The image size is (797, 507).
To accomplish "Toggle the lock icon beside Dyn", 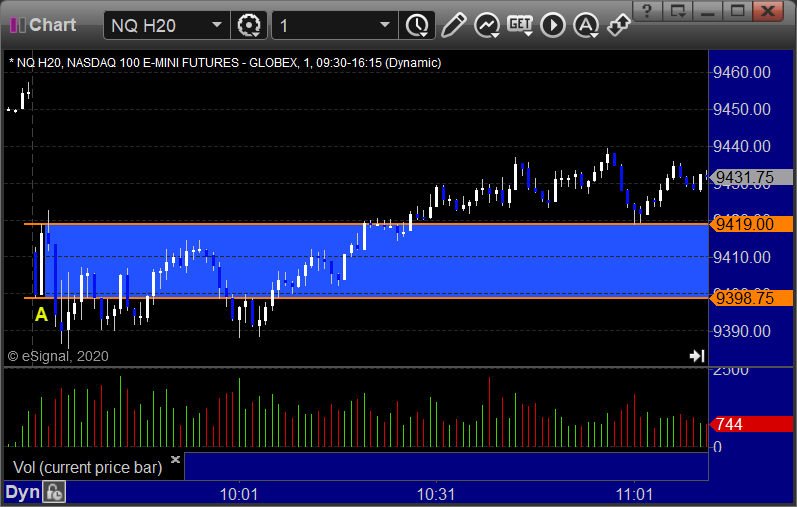I will point(54,492).
